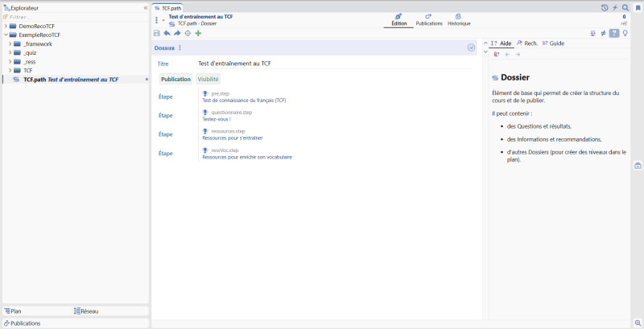
Task: Select the DemoRecoTCF folder name
Action: (x=36, y=26)
